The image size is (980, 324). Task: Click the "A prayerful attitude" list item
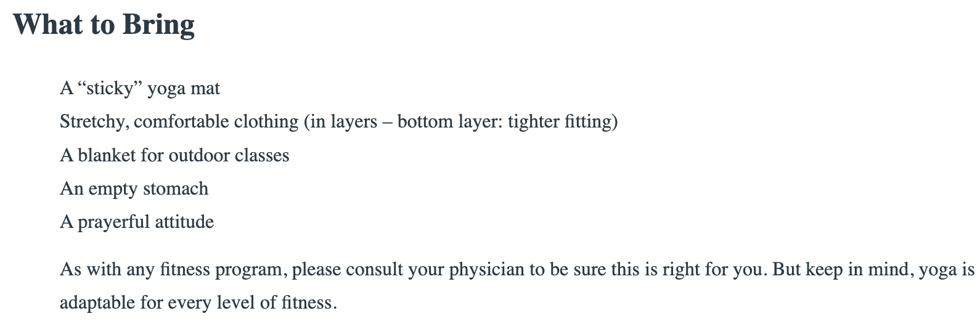click(x=137, y=222)
